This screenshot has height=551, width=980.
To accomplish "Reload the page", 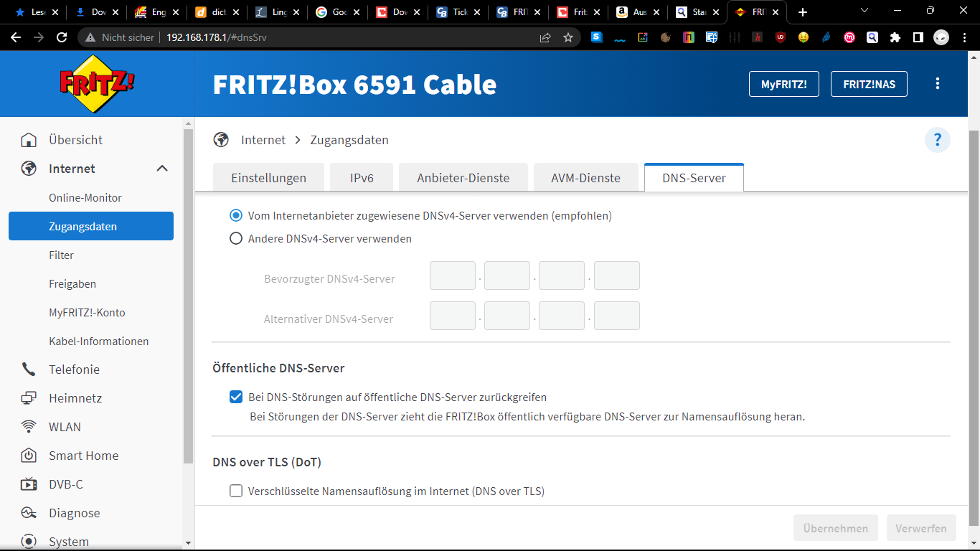I will tap(62, 37).
